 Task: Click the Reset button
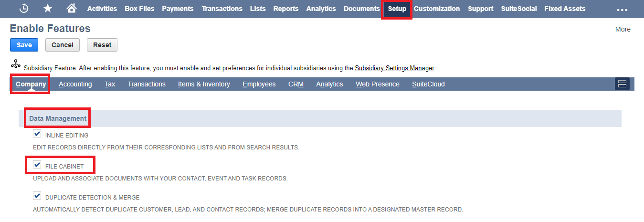(x=102, y=45)
